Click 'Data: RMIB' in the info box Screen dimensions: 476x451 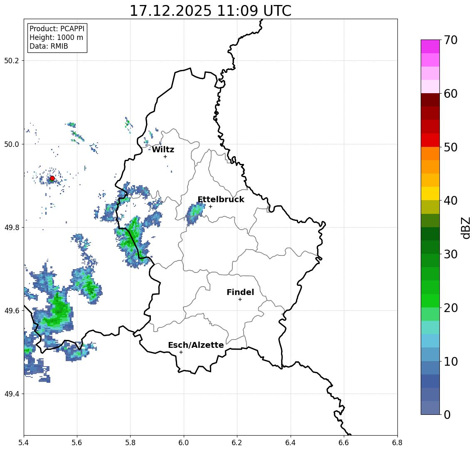coord(49,46)
